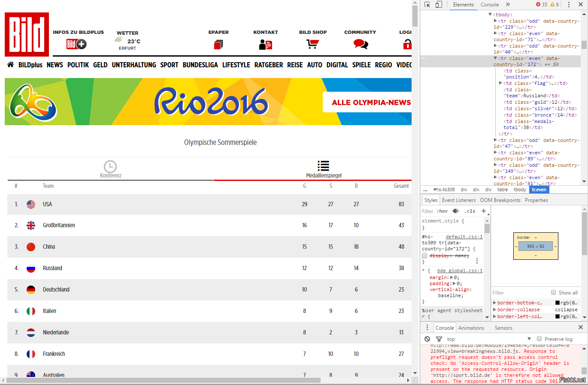Open the Properties tab
The height and width of the screenshot is (385, 588).
pyautogui.click(x=536, y=200)
